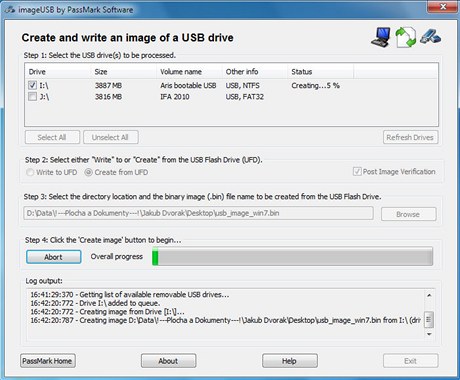Uncheck the I:\ drive checkbox

click(x=32, y=85)
